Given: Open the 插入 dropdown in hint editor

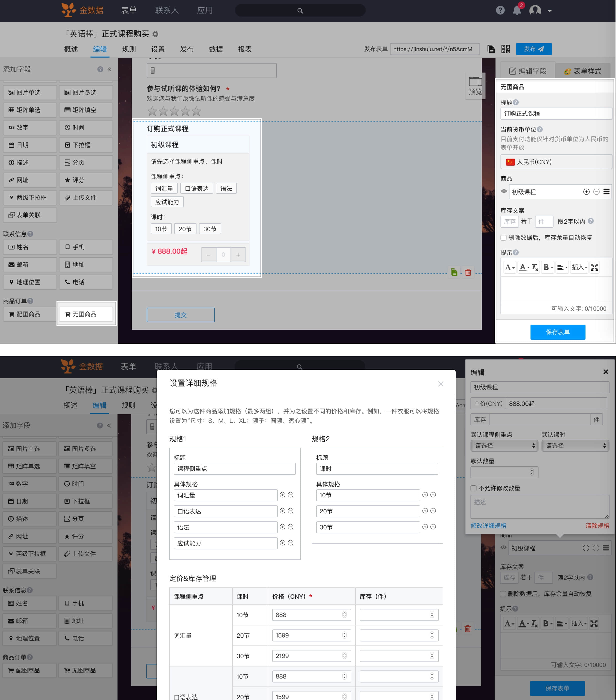Looking at the screenshot, I should tap(579, 267).
